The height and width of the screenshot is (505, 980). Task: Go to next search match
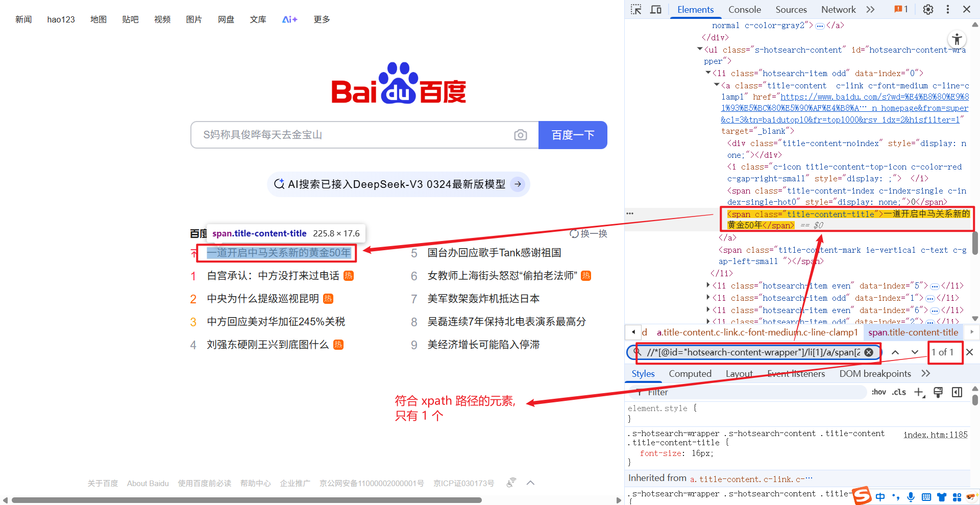915,352
